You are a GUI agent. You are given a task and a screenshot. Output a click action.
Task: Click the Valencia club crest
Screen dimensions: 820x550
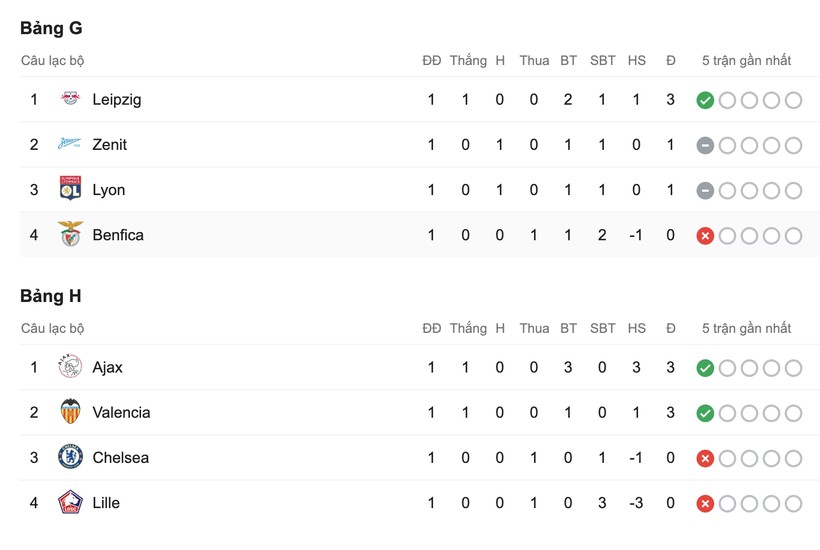pos(70,412)
